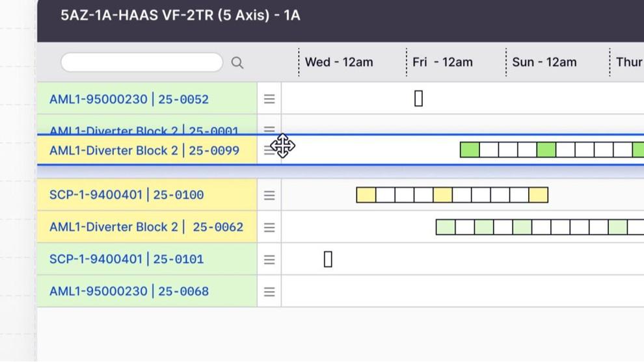Focus the job search input field
The width and height of the screenshot is (644, 362).
(142, 62)
